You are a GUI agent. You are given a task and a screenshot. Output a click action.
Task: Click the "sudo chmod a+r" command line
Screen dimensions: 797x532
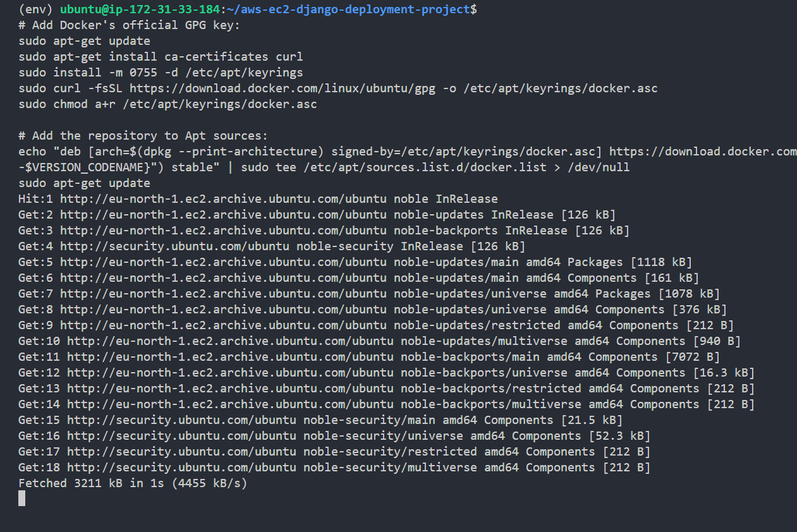tap(167, 104)
